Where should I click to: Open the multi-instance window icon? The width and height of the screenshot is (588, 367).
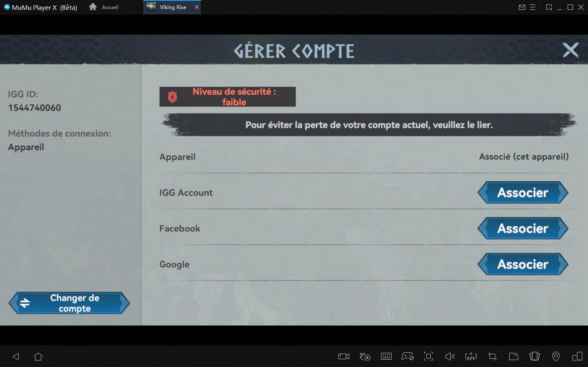pos(577,356)
